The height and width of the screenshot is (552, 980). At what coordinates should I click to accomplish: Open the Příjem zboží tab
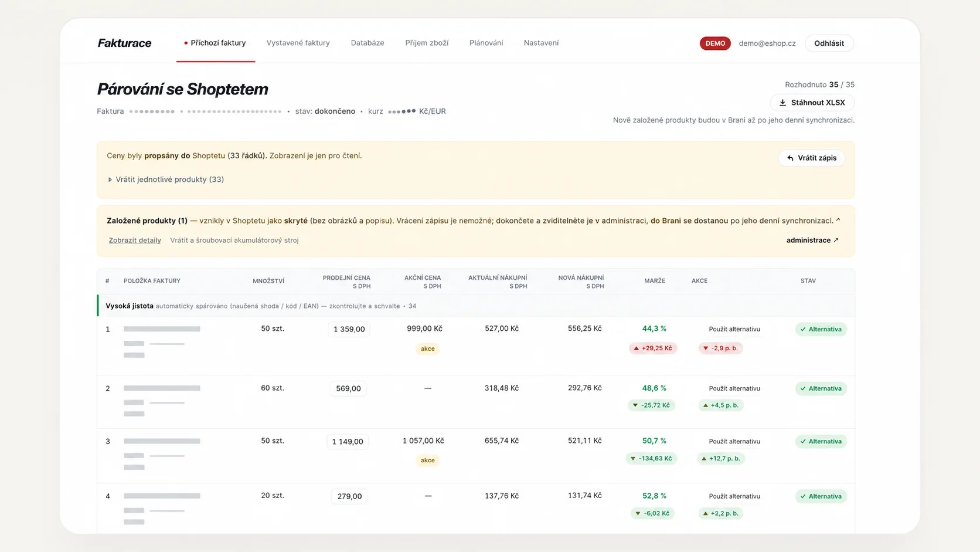point(427,43)
